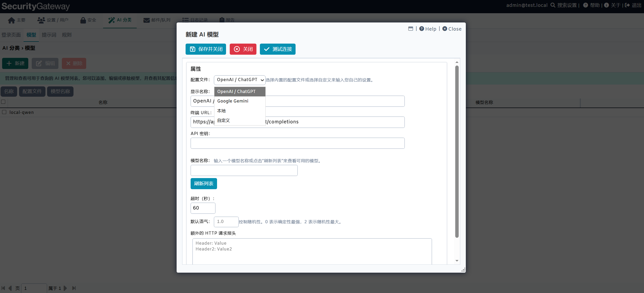Open 日志记录 logging menu
Image resolution: width=644 pixels, height=293 pixels.
point(195,20)
